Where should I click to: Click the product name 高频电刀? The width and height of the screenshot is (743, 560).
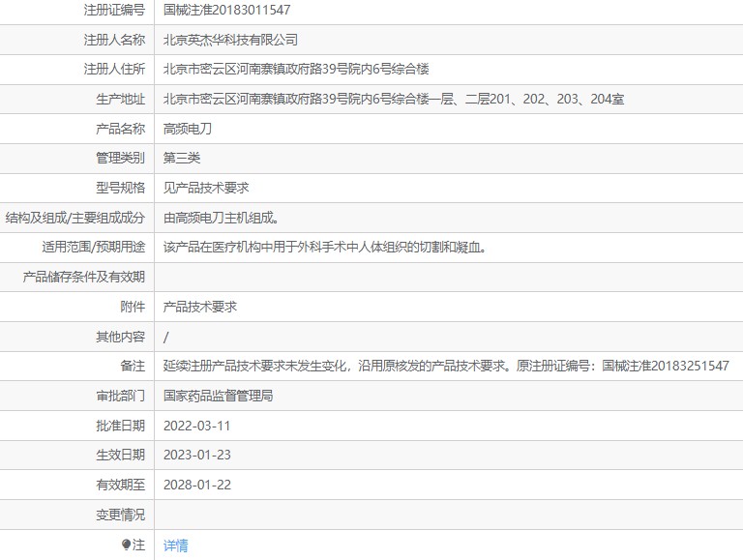click(187, 129)
